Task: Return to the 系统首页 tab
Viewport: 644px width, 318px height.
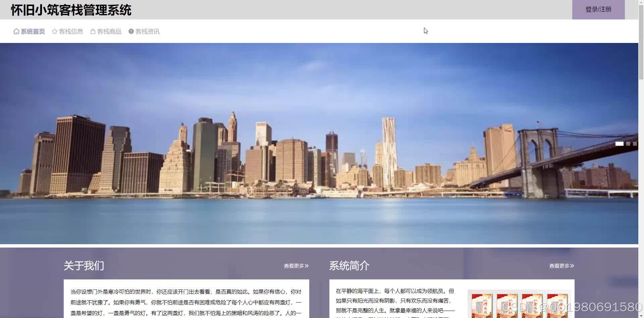Action: [x=33, y=31]
